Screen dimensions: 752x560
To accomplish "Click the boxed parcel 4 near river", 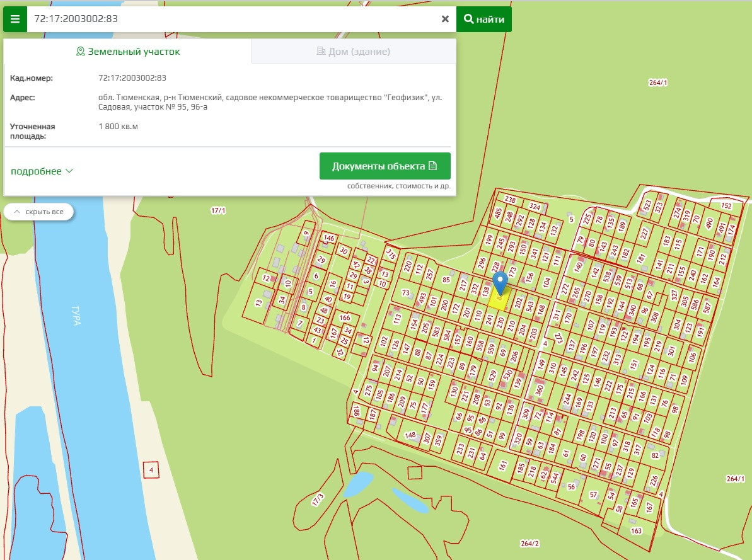I will [151, 470].
